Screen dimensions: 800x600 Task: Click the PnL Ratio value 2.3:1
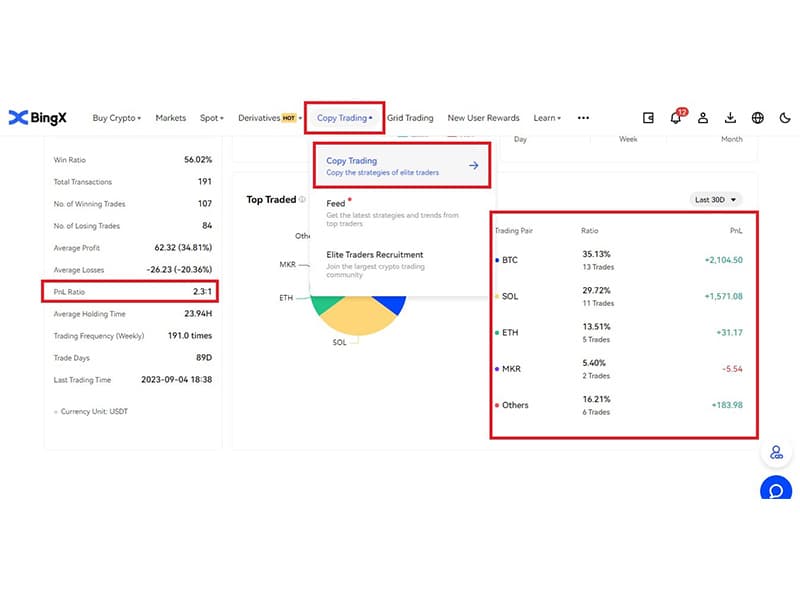202,292
